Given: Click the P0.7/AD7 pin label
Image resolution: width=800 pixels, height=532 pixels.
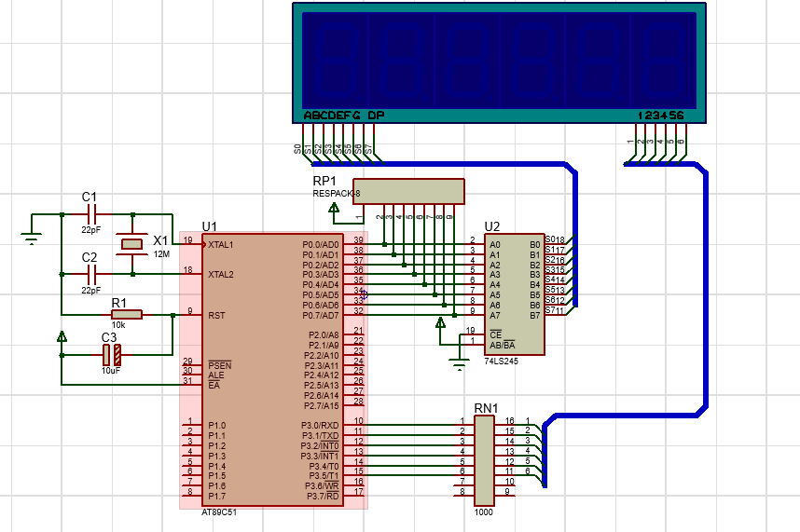Looking at the screenshot, I should 321,316.
